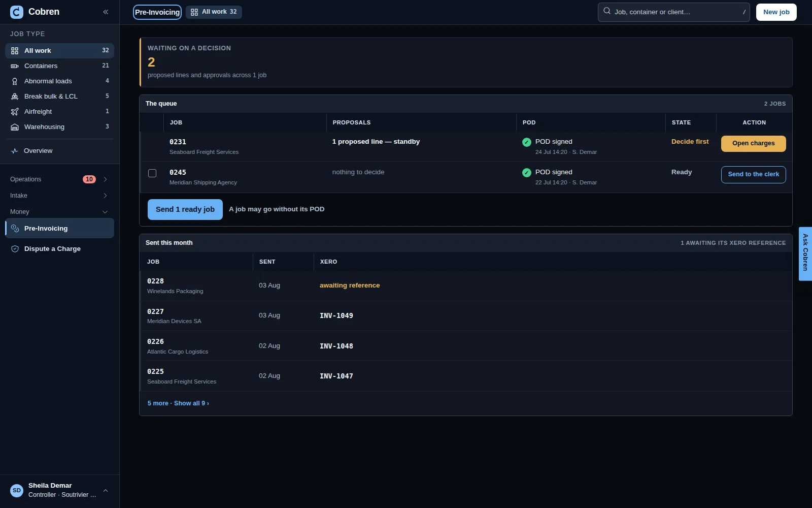The image size is (812, 508).
Task: Click Decide first state label
Action: point(690,142)
